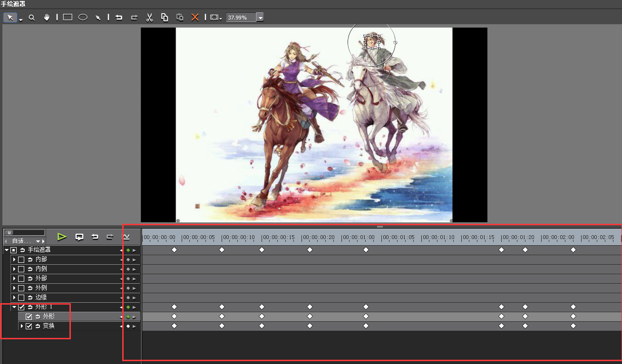Reset 内部 with its default arrow icon
The width and height of the screenshot is (622, 364).
pyautogui.click(x=30, y=259)
